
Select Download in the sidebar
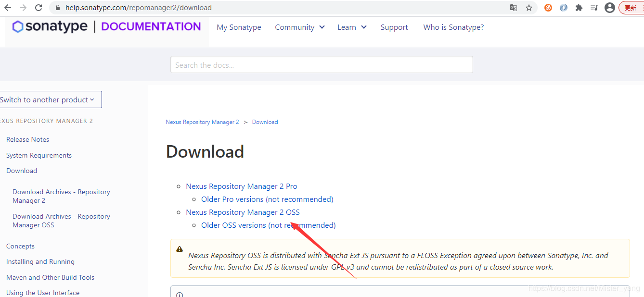point(22,171)
